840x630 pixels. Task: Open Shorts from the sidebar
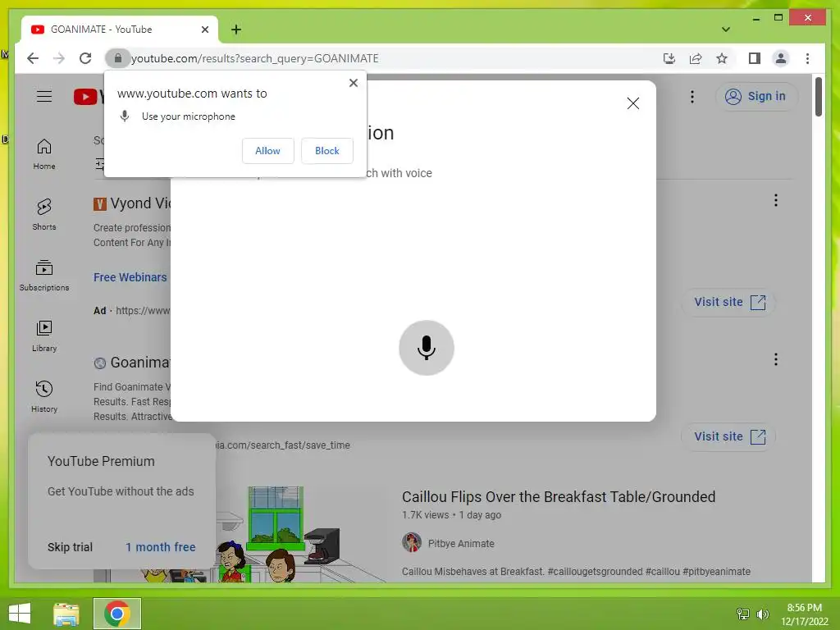pos(44,215)
